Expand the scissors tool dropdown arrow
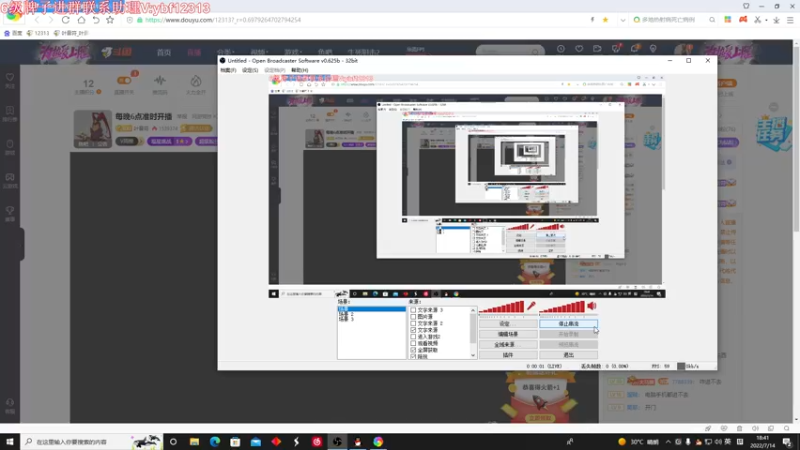The width and height of the screenshot is (800, 450). pyautogui.click(x=766, y=20)
